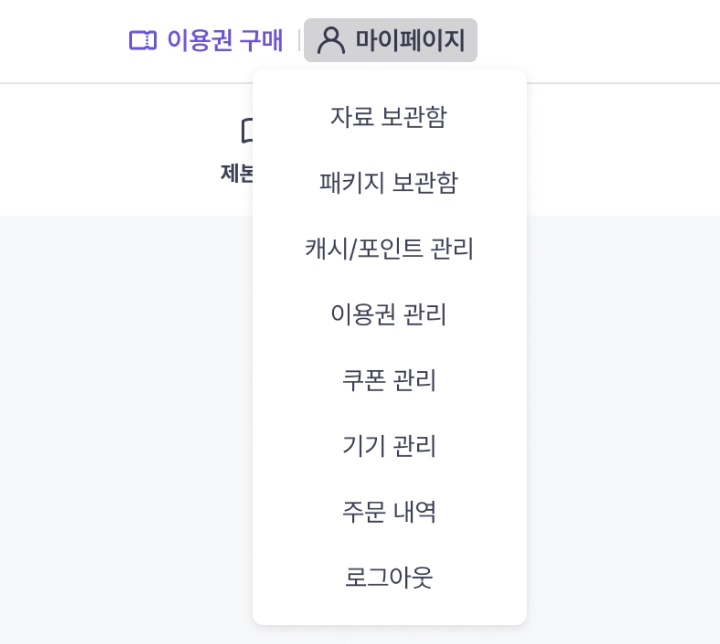The image size is (720, 644).
Task: Click the ticket icon beside 이용권 구매
Action: [143, 41]
